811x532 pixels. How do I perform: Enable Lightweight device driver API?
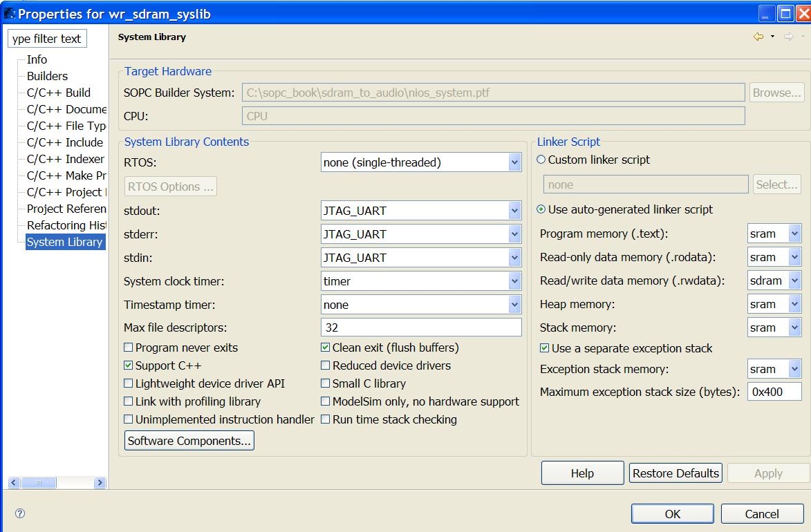click(x=129, y=383)
